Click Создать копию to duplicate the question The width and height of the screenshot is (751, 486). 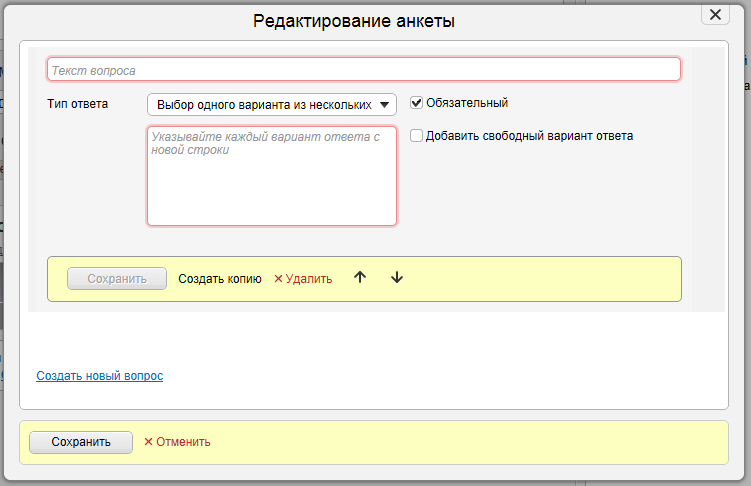coord(219,279)
